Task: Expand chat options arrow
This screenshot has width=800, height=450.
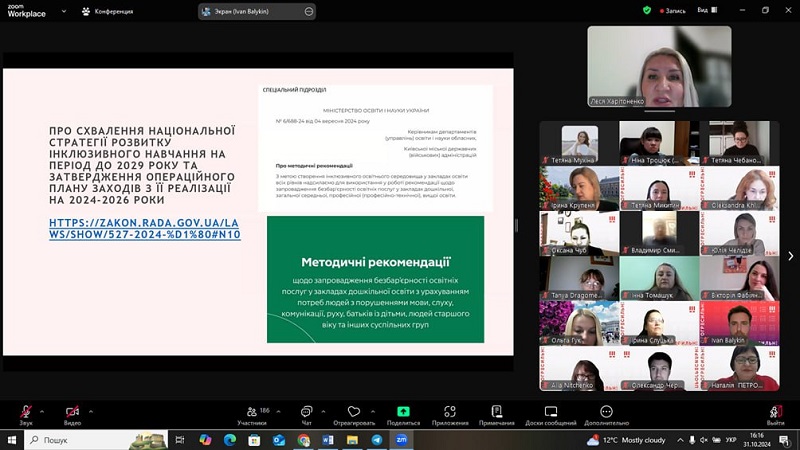Action: pos(323,411)
